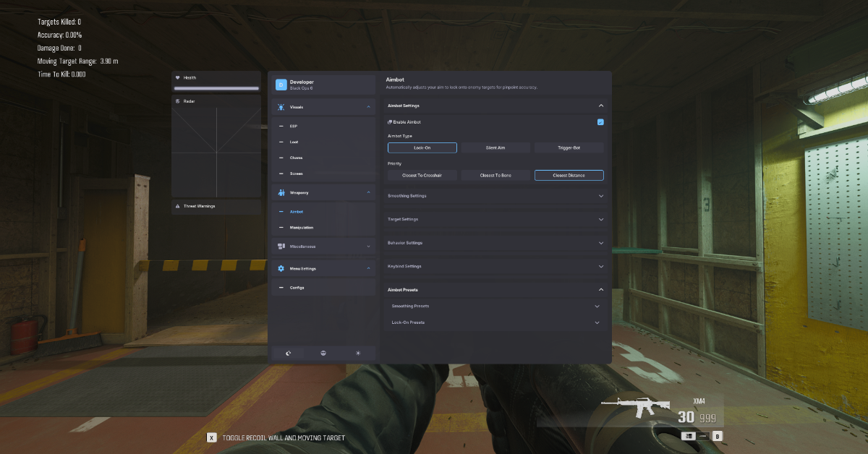Expand the Lock-On Presets dropdown
This screenshot has width=868, height=454.
[x=495, y=322]
